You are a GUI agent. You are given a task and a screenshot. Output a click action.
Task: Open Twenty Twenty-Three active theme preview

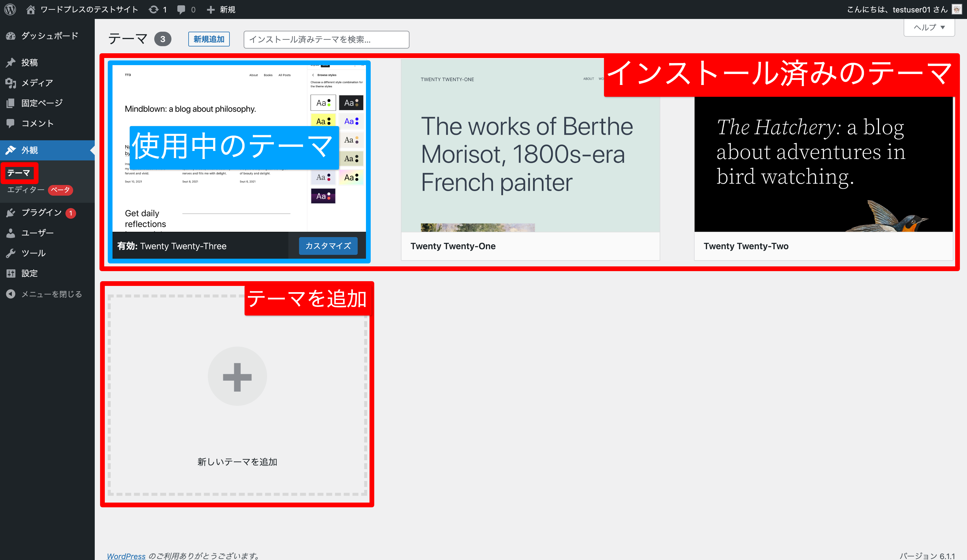(x=239, y=149)
